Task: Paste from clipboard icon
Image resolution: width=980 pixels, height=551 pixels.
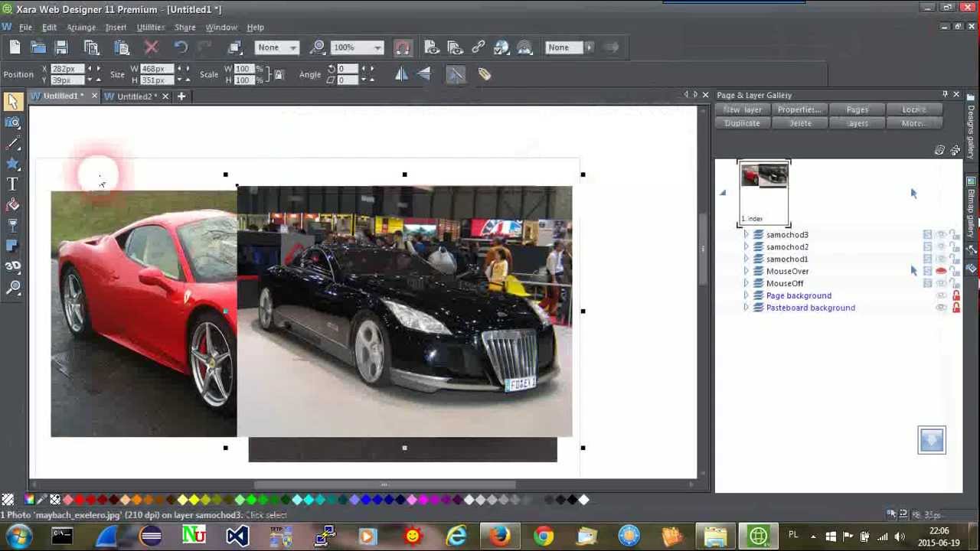Action: click(x=121, y=47)
